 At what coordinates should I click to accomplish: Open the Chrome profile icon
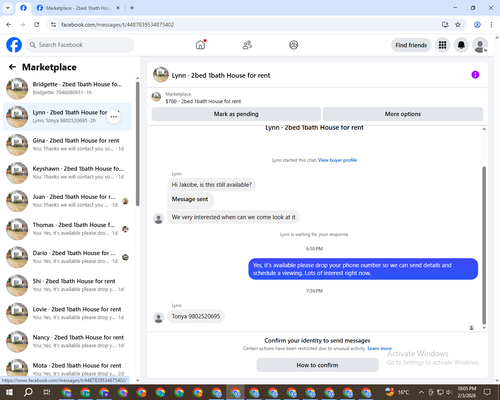(x=477, y=25)
